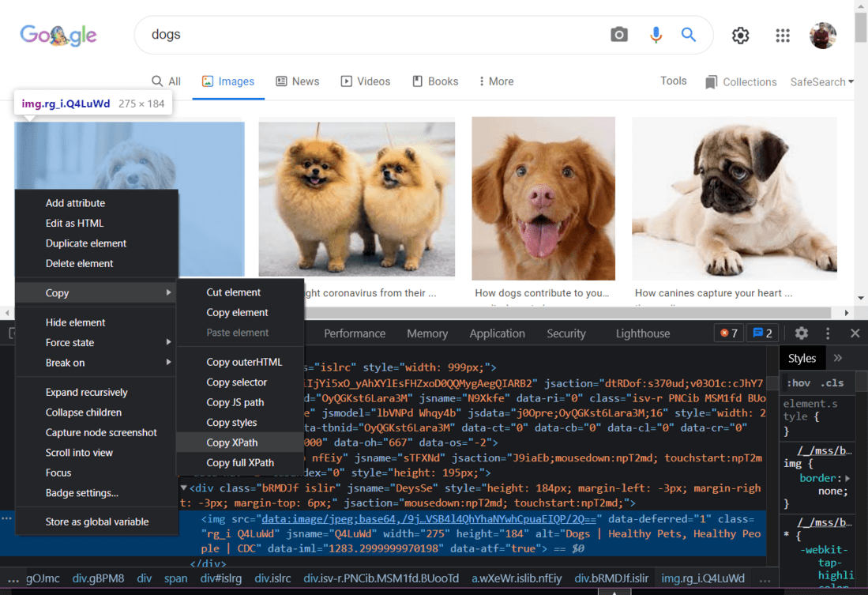The image size is (868, 595).
Task: Expand the Copy submenu entry
Action: [x=97, y=292]
